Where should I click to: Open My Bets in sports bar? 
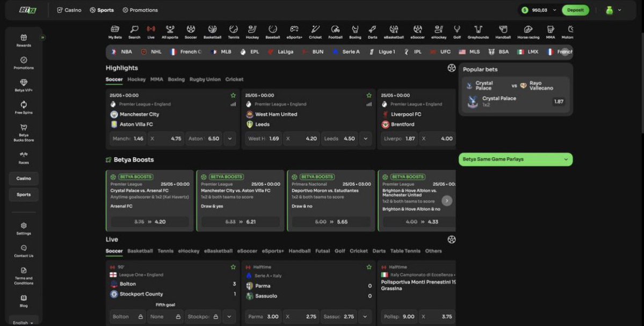coord(115,32)
